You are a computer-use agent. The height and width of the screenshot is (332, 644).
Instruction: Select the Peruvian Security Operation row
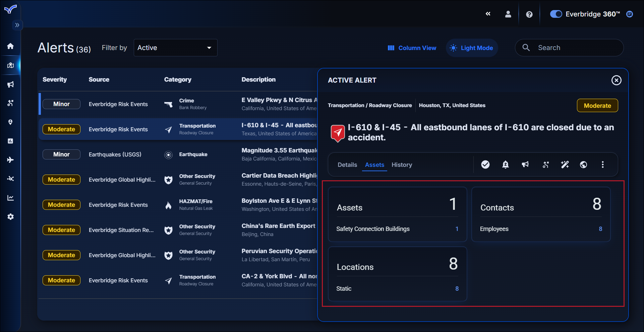click(178, 255)
